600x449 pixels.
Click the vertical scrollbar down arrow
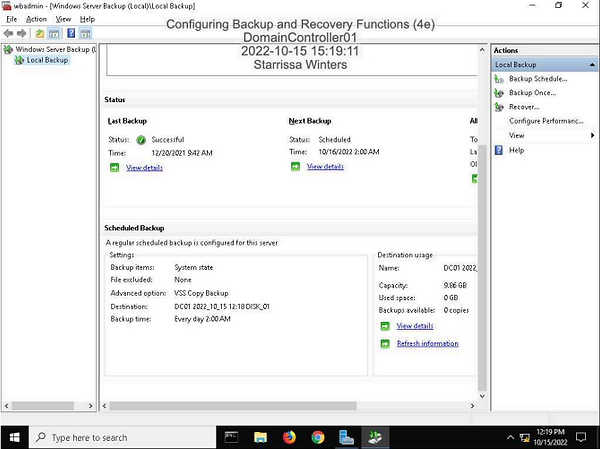(482, 396)
